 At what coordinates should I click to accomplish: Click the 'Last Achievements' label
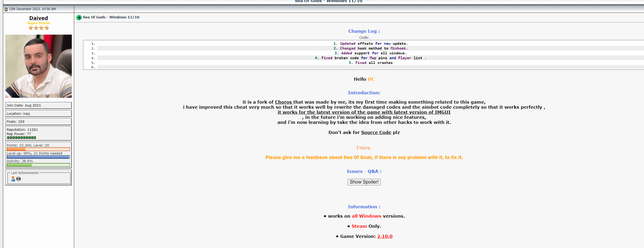point(25,173)
